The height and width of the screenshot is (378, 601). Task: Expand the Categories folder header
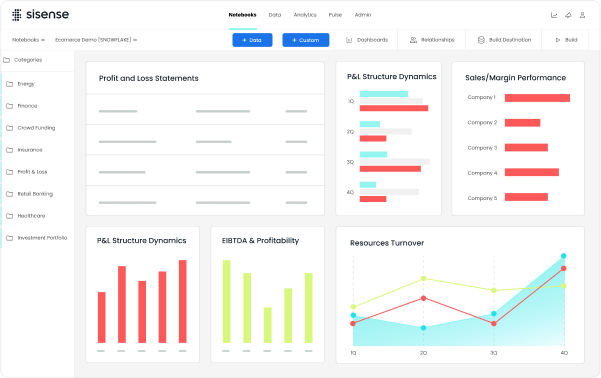point(23,60)
